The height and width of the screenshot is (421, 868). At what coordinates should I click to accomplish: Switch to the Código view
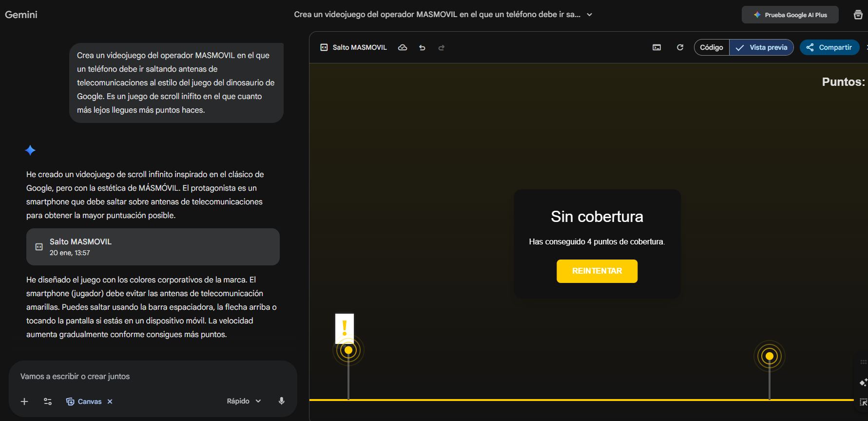(711, 47)
